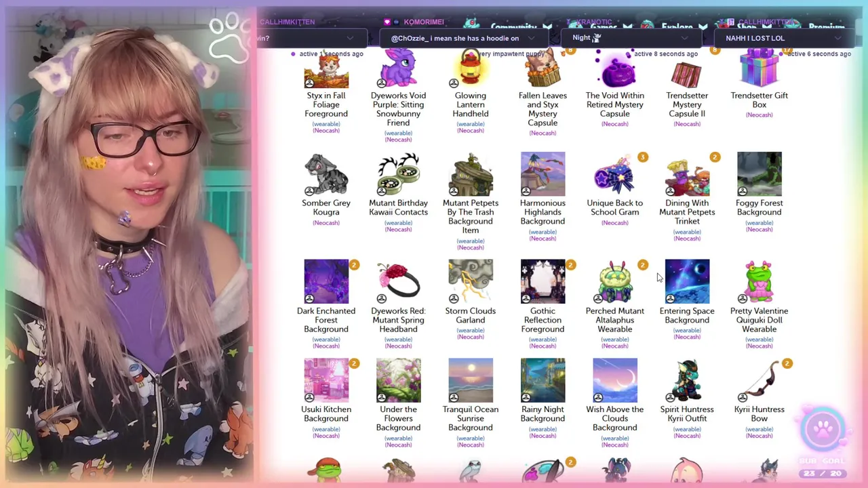
Task: Expand the 'i mean she has a hoodie on' chat box
Action: [532, 38]
